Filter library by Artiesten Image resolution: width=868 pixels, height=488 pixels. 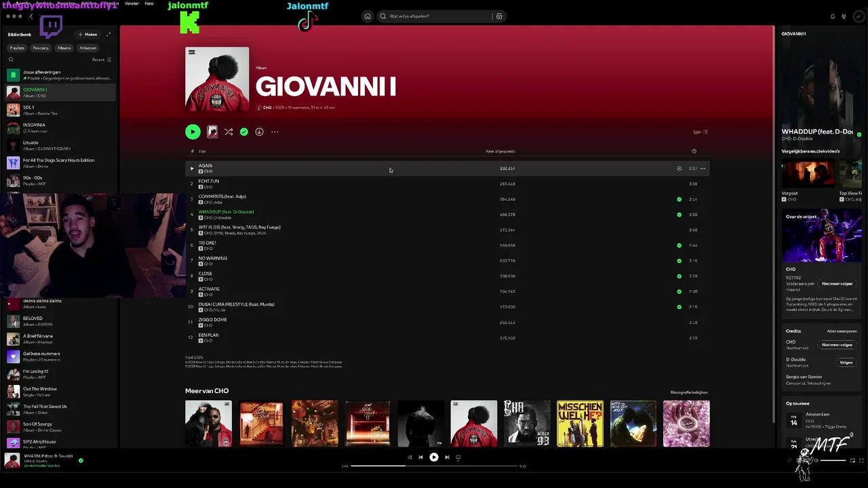pyautogui.click(x=87, y=48)
